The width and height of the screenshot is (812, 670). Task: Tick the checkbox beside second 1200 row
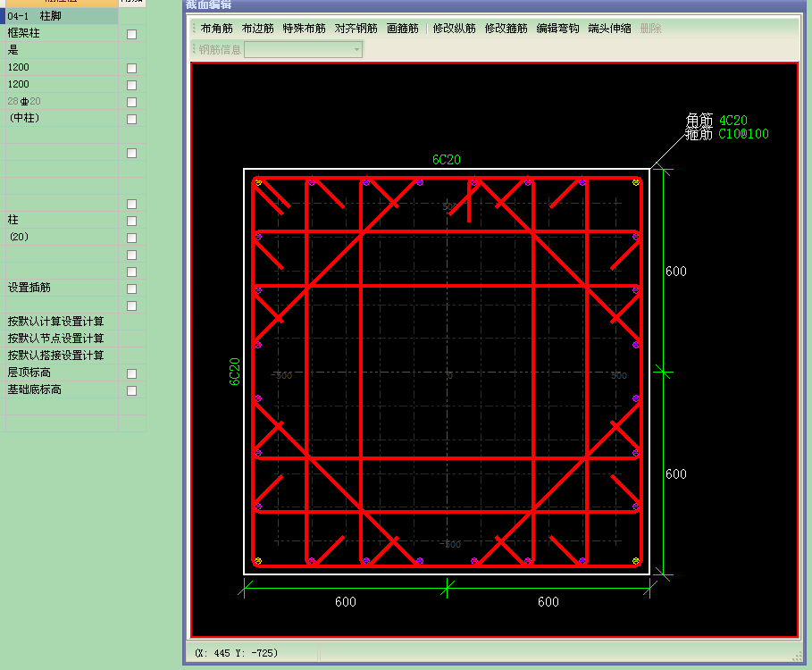coord(132,85)
